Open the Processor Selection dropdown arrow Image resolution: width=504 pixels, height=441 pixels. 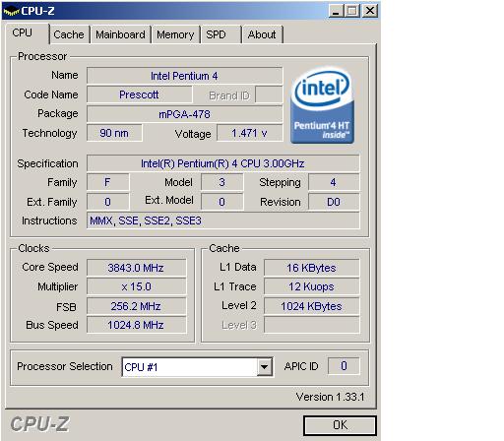coord(265,367)
